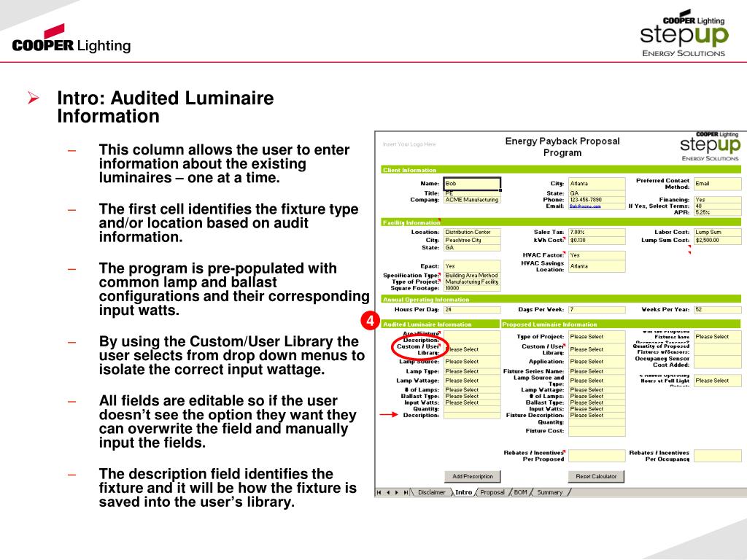Click audited Quantity empty cell

(x=472, y=408)
